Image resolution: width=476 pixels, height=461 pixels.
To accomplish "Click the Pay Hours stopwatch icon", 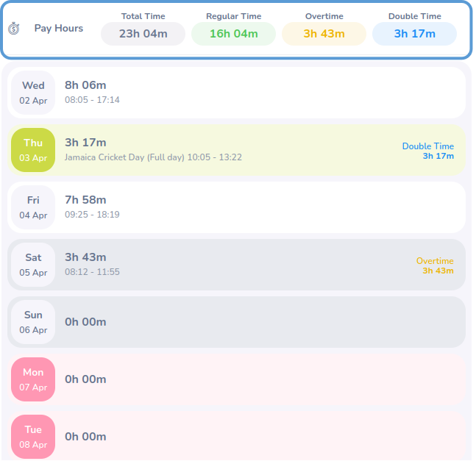I will [x=14, y=29].
